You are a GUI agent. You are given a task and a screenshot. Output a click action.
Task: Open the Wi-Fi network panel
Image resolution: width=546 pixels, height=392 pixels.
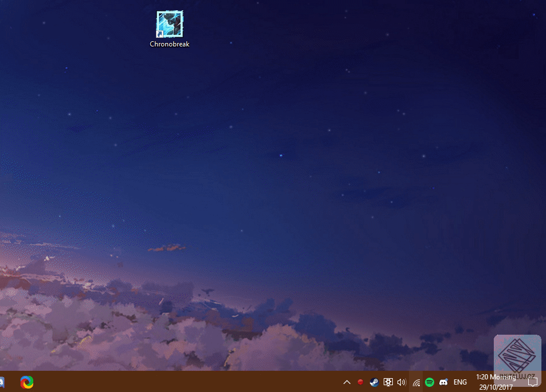click(416, 383)
